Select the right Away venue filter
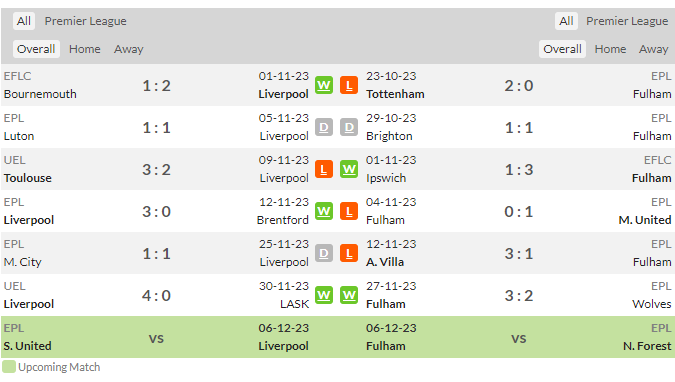 coord(653,49)
